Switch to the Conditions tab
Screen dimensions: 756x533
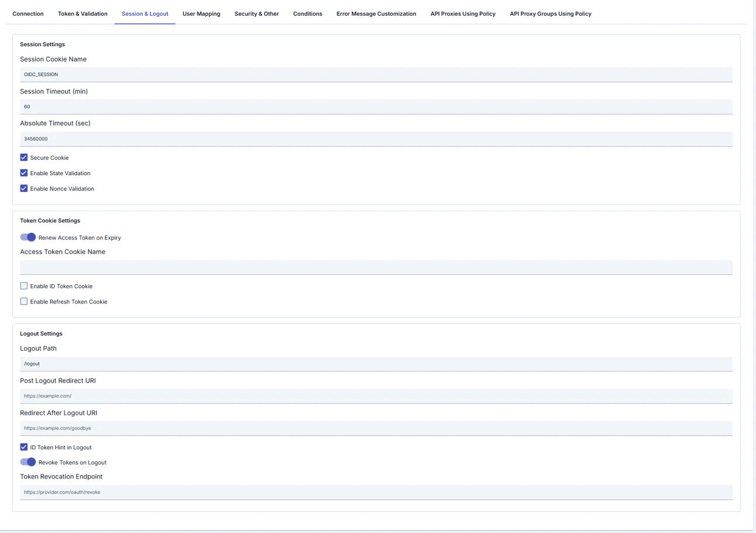[307, 13]
